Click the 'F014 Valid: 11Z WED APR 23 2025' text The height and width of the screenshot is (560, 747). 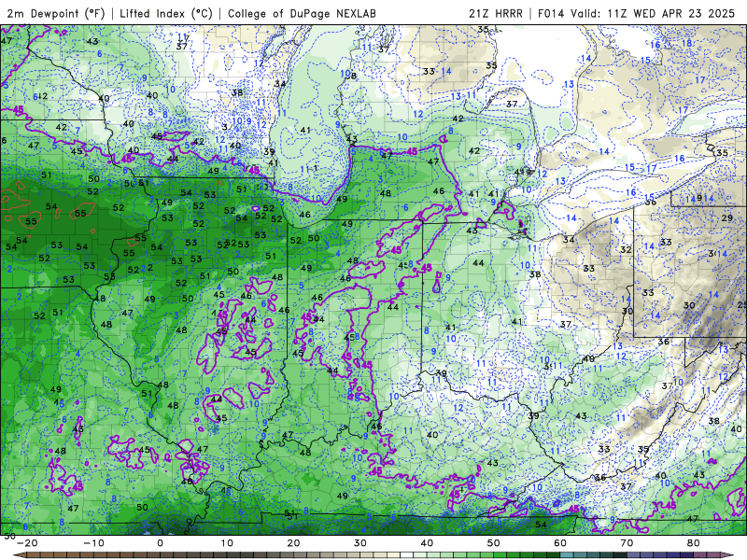(x=636, y=13)
